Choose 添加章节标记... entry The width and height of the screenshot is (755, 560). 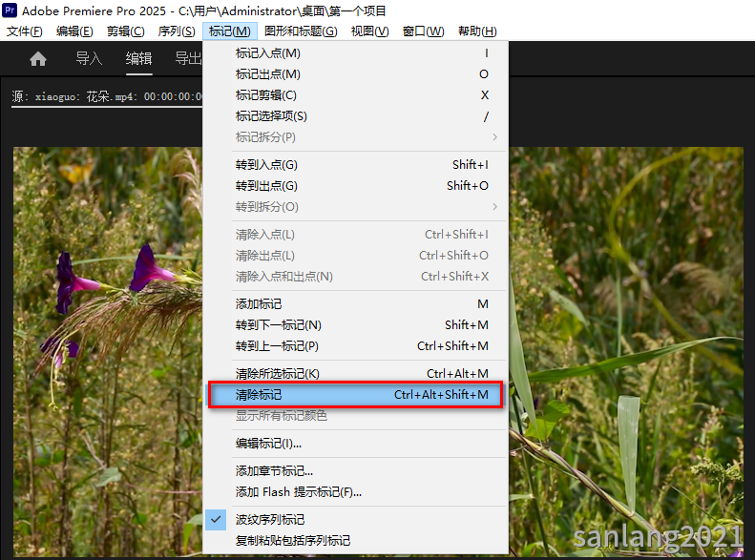[356, 471]
